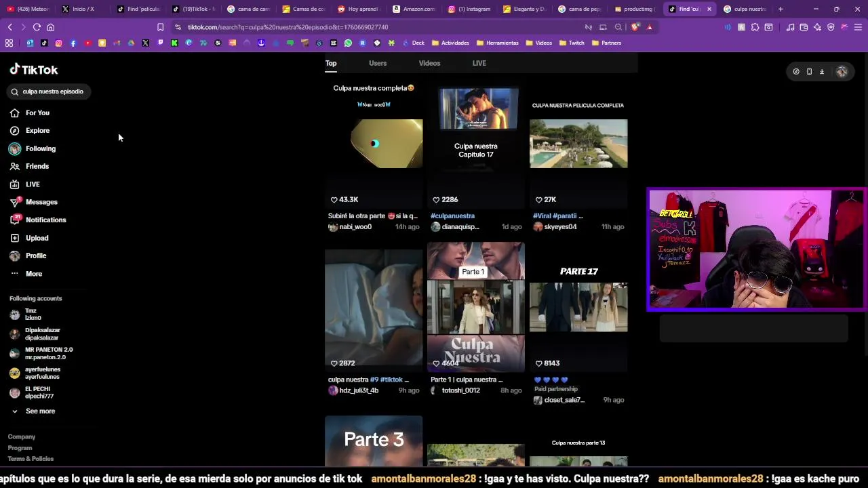
Task: Open the LIVE section in the sidebar
Action: click(25, 184)
